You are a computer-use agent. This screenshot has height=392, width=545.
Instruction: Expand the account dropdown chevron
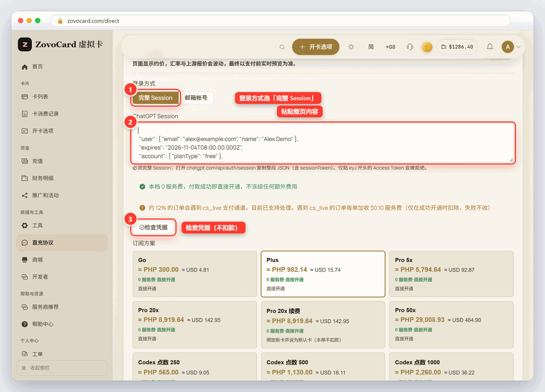coord(518,47)
